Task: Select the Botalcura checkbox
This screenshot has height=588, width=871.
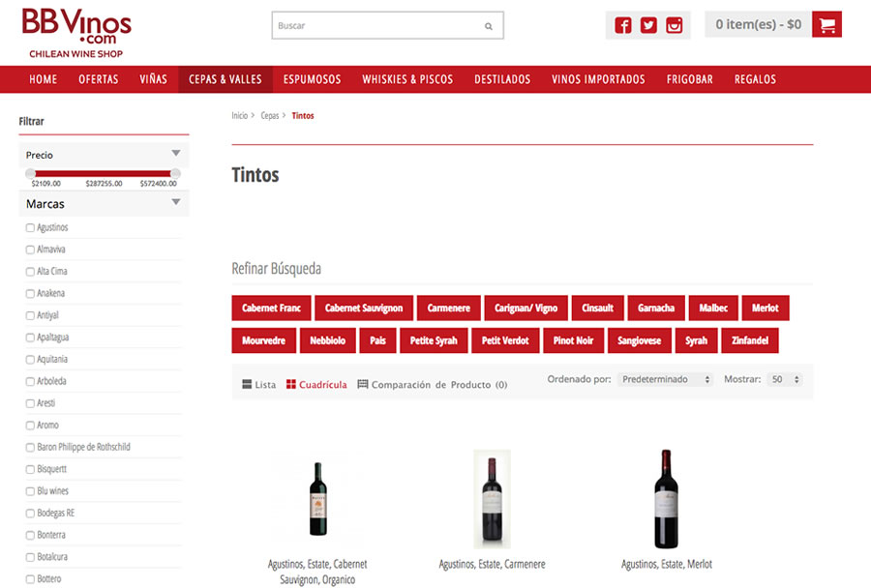Action: point(30,557)
